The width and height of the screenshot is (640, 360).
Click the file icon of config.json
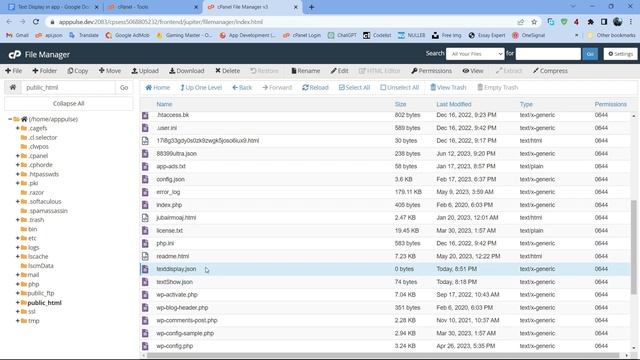[x=145, y=179]
